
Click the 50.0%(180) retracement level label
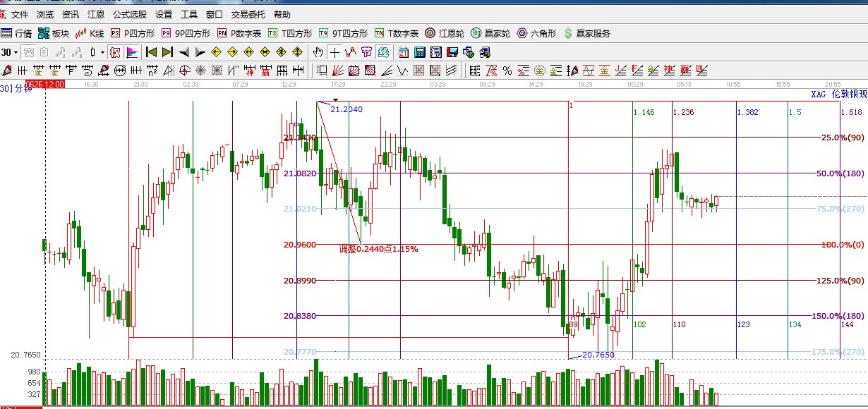coord(841,173)
